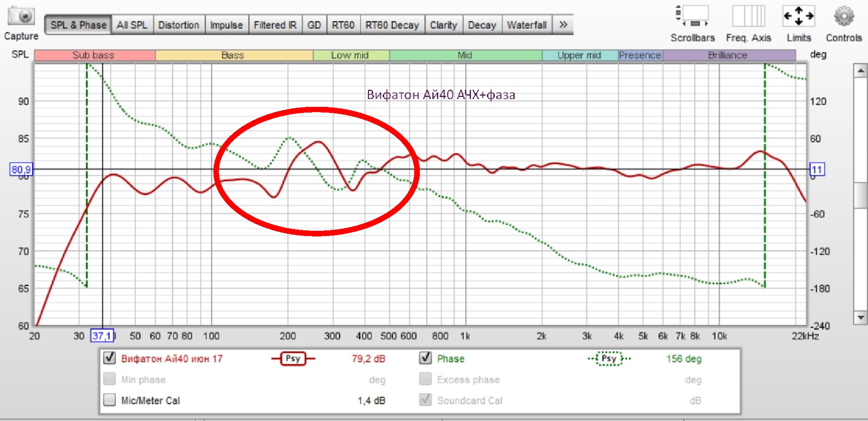Click the vertical scrollbar thumb
Image resolution: width=868 pixels, height=421 pixels.
(861, 195)
